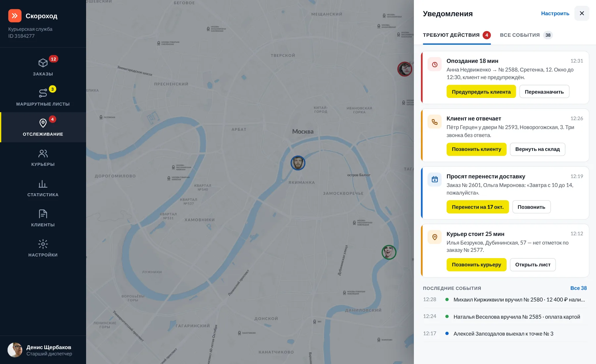Click the ID 3184277 text in sidebar
Image resolution: width=596 pixels, height=364 pixels.
22,36
